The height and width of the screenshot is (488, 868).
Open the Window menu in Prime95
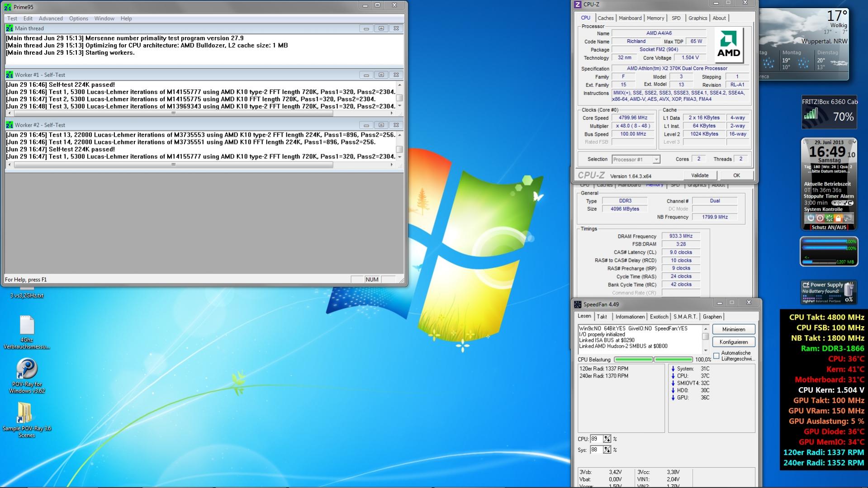point(104,19)
